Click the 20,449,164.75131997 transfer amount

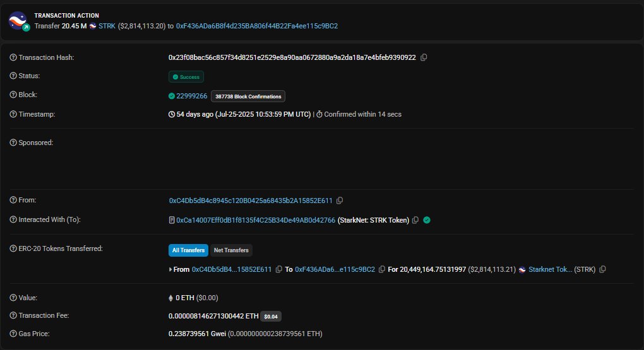(433, 269)
